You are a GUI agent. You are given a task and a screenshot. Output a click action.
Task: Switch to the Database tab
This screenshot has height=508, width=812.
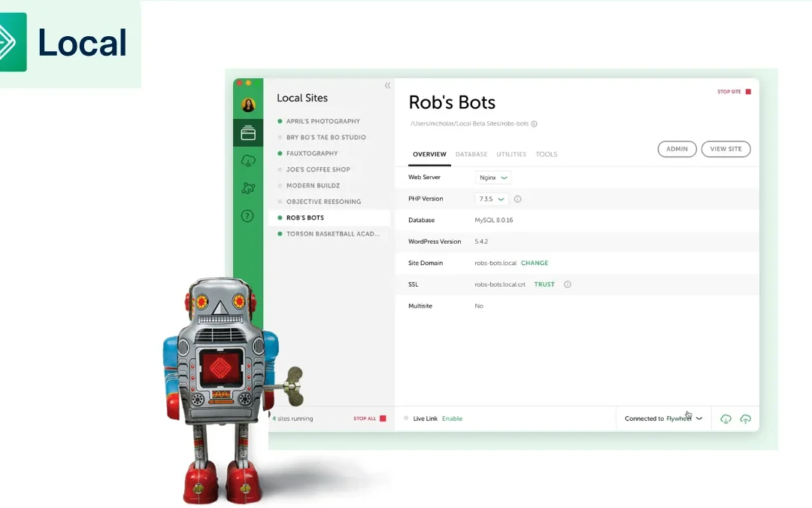[471, 154]
